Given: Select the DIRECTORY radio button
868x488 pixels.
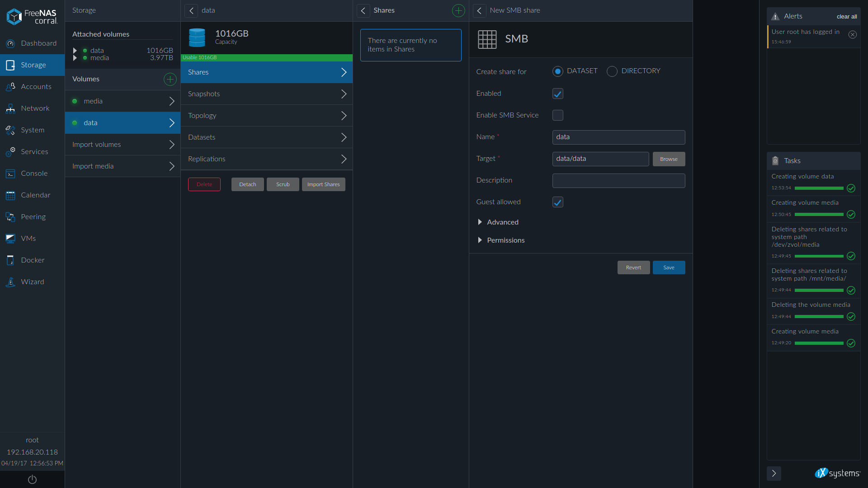Looking at the screenshot, I should coord(612,71).
